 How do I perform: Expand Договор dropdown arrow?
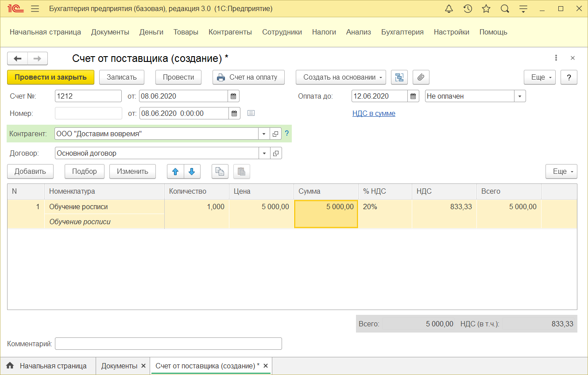(x=264, y=153)
